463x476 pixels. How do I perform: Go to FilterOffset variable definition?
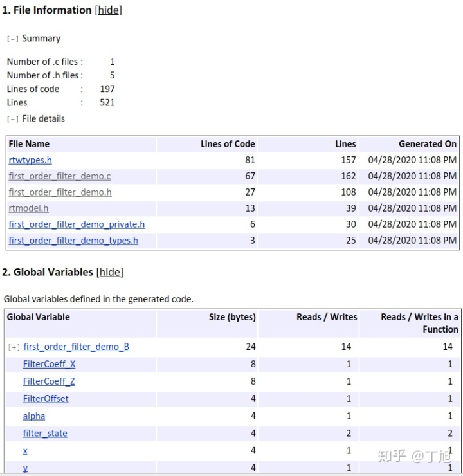(46, 399)
